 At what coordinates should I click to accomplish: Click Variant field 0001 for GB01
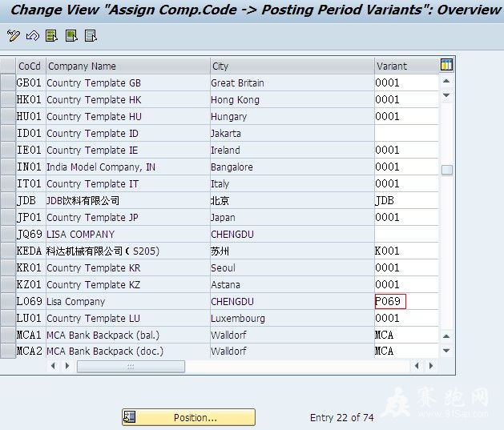coord(406,82)
